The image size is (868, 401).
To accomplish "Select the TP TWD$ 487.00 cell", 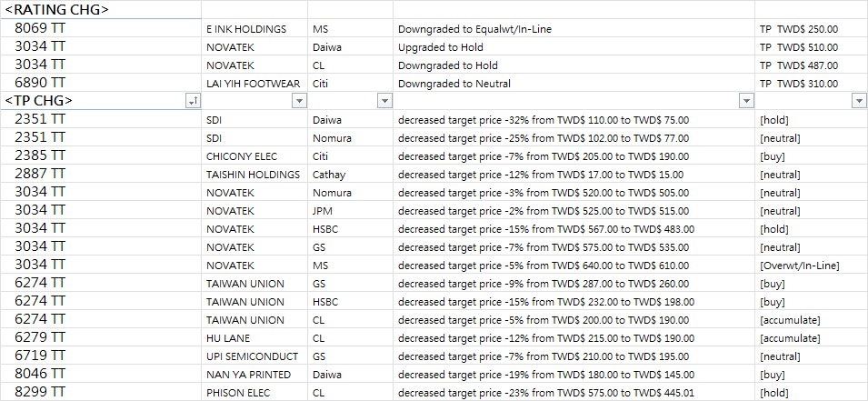I will pyautogui.click(x=812, y=65).
